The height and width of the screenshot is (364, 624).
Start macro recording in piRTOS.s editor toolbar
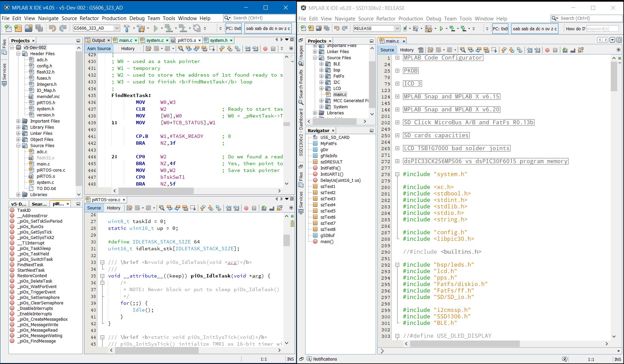265,49
